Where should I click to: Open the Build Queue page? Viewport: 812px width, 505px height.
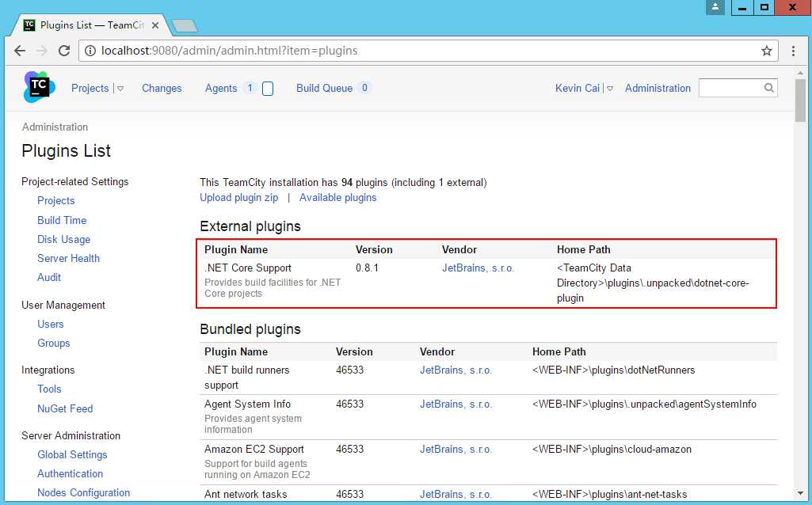(324, 89)
